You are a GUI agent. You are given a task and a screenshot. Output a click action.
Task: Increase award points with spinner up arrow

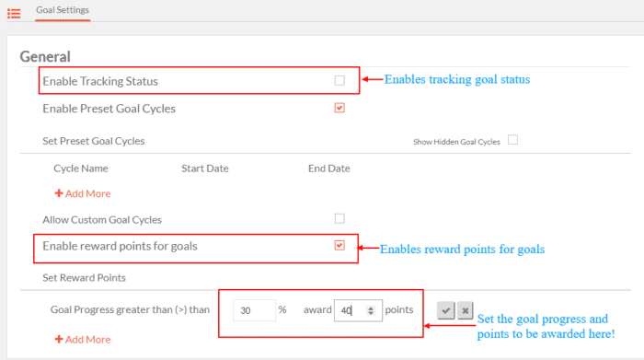371,308
